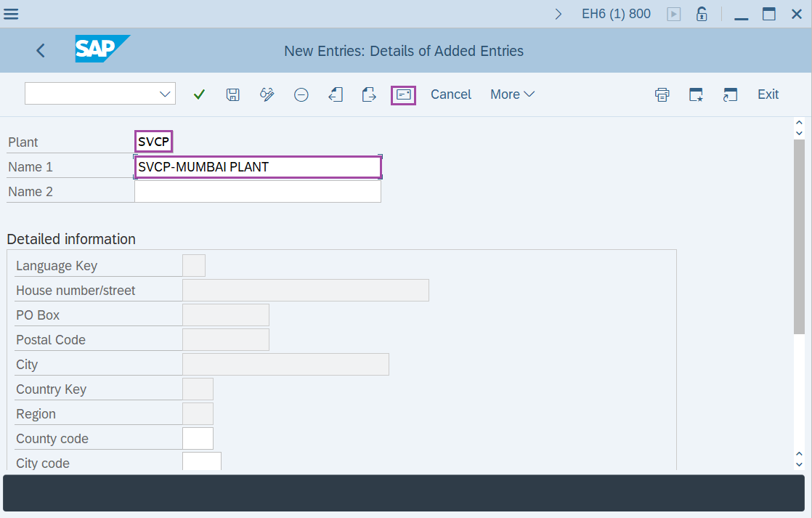Expand the More menu

tap(512, 94)
